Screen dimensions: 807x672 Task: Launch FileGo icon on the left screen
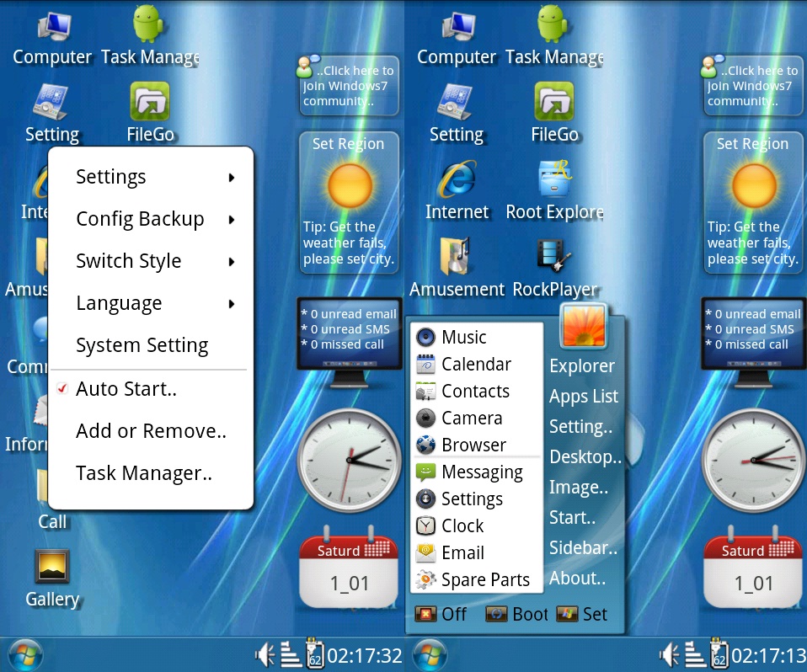click(149, 101)
